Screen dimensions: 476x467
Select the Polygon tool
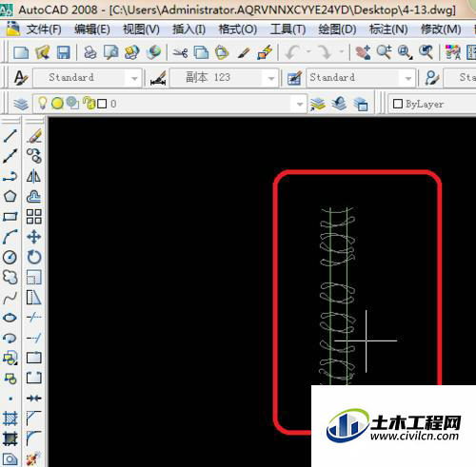click(10, 196)
